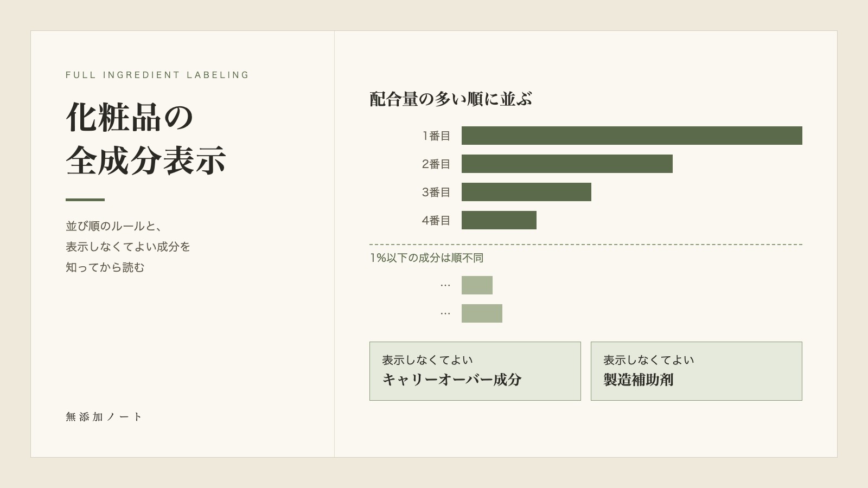Select the bar next to 3番目
Image resolution: width=868 pixels, height=488 pixels.
click(x=526, y=192)
